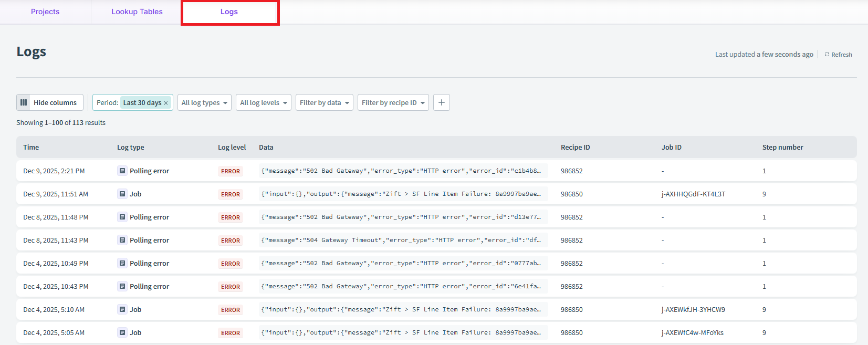The height and width of the screenshot is (345, 868).
Task: Click the Refresh icon near last updated
Action: pyautogui.click(x=827, y=55)
